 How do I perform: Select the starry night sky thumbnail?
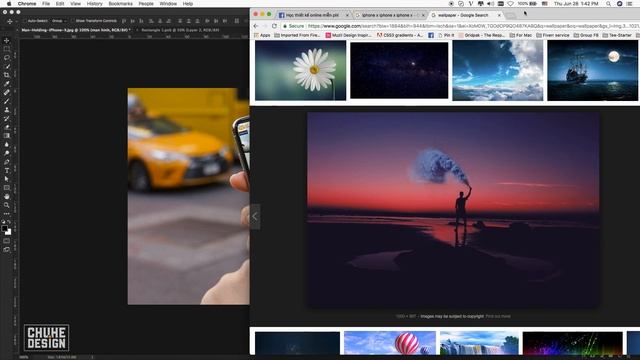(x=399, y=70)
